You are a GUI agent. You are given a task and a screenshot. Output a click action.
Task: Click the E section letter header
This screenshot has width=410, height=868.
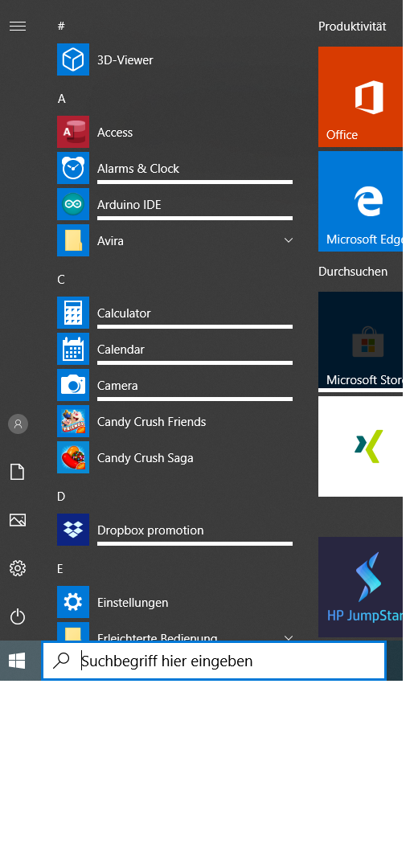(x=60, y=569)
